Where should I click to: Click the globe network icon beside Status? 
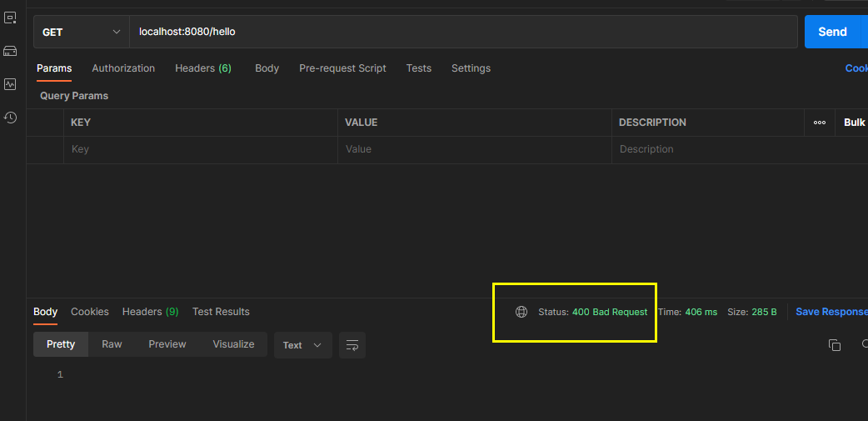(521, 312)
